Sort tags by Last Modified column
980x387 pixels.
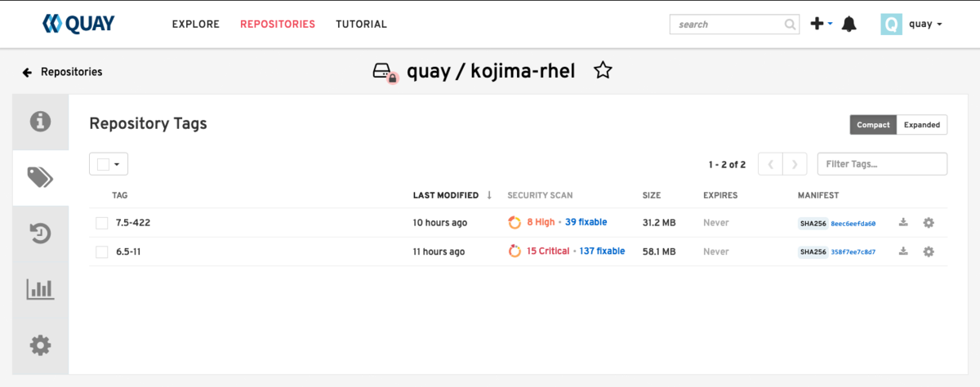pyautogui.click(x=446, y=195)
